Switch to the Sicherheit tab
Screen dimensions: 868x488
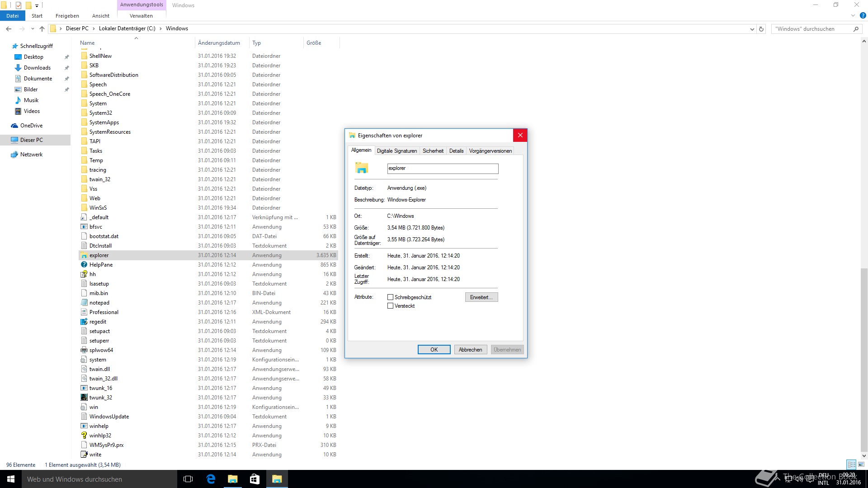point(433,151)
